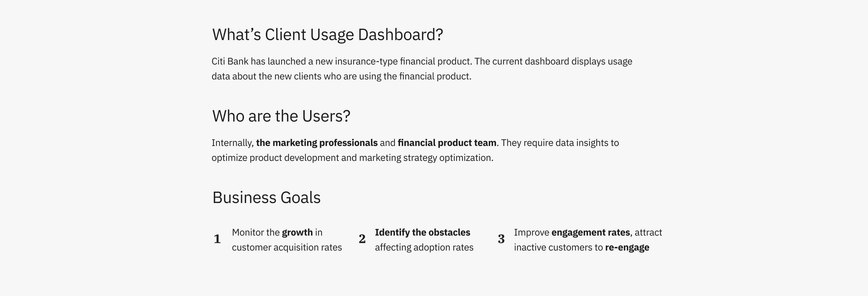Click the number 2 goal marker
This screenshot has height=296, width=868.
pyautogui.click(x=362, y=239)
